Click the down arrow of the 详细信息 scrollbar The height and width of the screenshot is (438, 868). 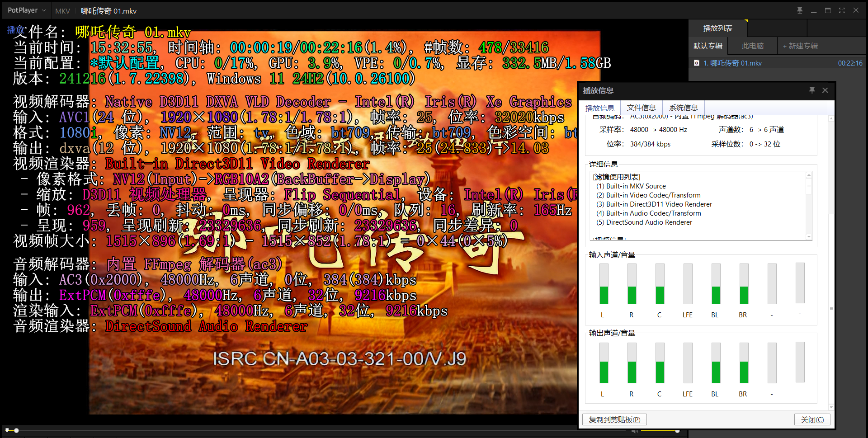pyautogui.click(x=809, y=237)
